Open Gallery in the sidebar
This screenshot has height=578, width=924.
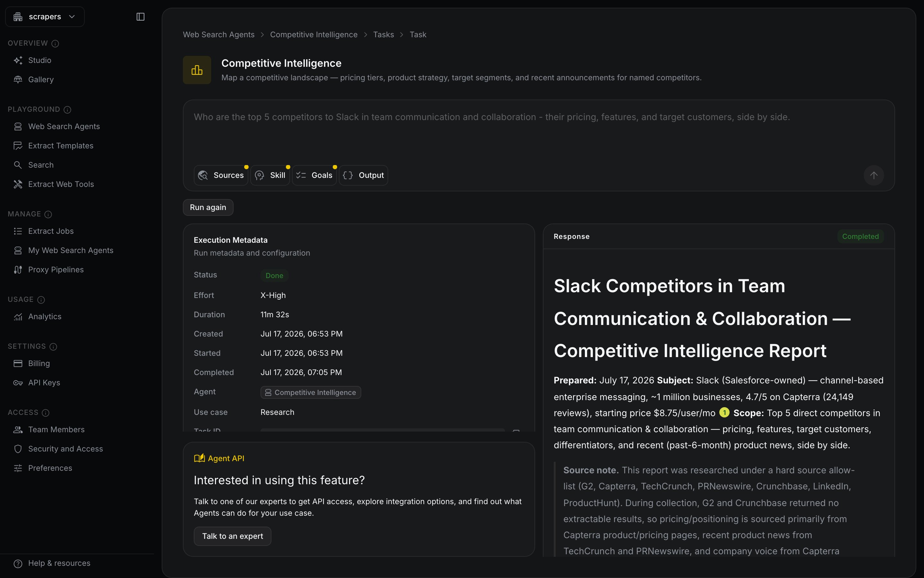41,80
